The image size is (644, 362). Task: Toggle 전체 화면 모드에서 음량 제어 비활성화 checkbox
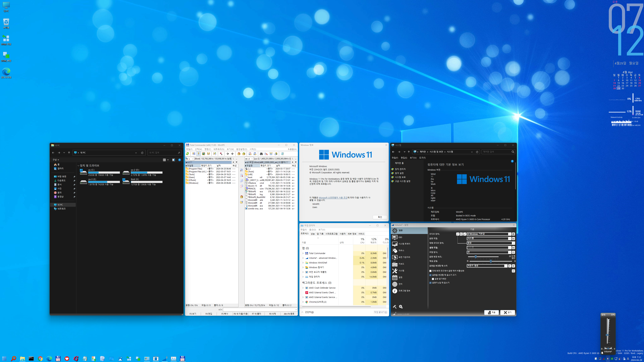[x=431, y=271]
